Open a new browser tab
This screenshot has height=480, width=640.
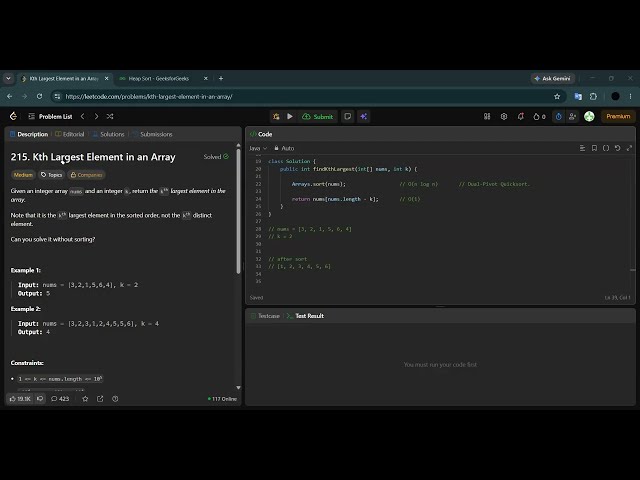tap(221, 78)
